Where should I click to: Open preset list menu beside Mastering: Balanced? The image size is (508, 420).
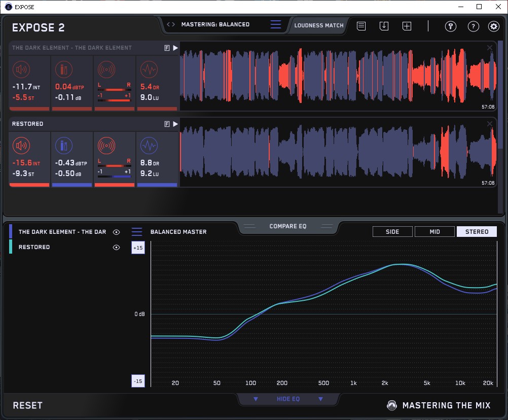tap(276, 24)
